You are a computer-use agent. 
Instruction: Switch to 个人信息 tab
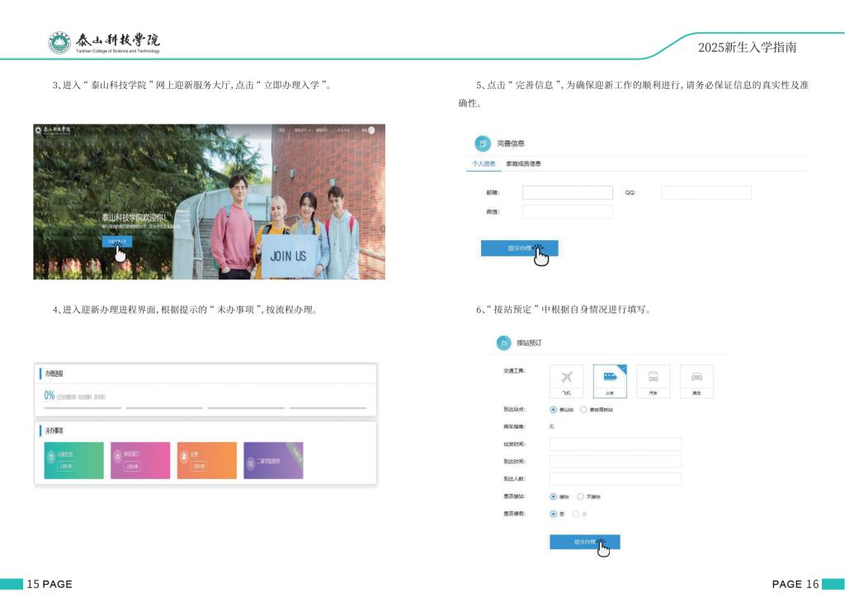(x=484, y=164)
